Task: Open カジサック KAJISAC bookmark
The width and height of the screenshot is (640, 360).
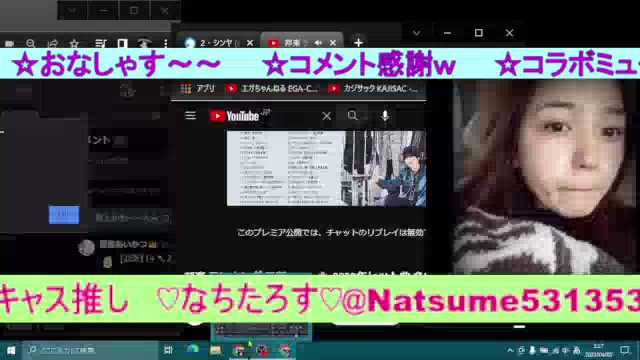Action: (x=374, y=89)
